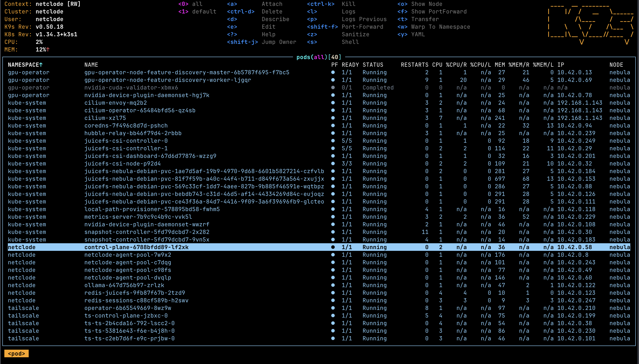Screen dimensions: 639x364
Task: Click the blue PF dot on cilium-xzl75 row
Action: click(333, 118)
